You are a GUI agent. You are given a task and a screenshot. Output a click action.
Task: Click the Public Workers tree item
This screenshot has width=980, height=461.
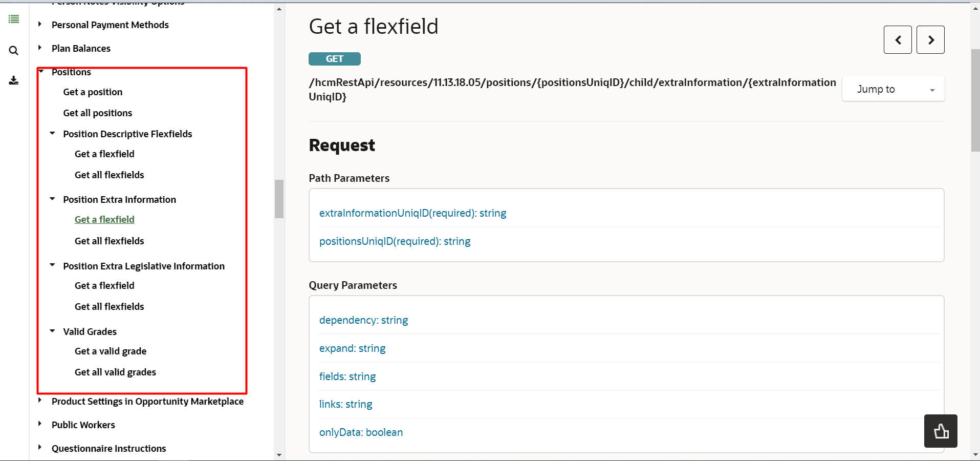click(x=83, y=425)
